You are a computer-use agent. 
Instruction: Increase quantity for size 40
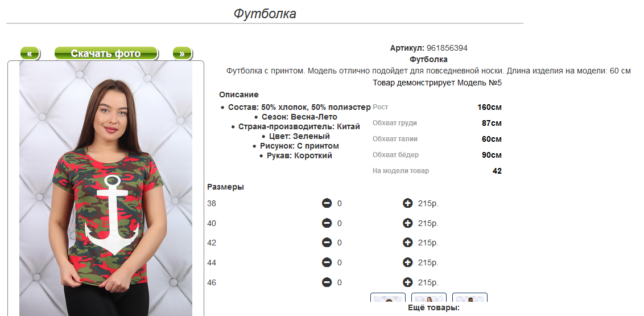pos(407,223)
